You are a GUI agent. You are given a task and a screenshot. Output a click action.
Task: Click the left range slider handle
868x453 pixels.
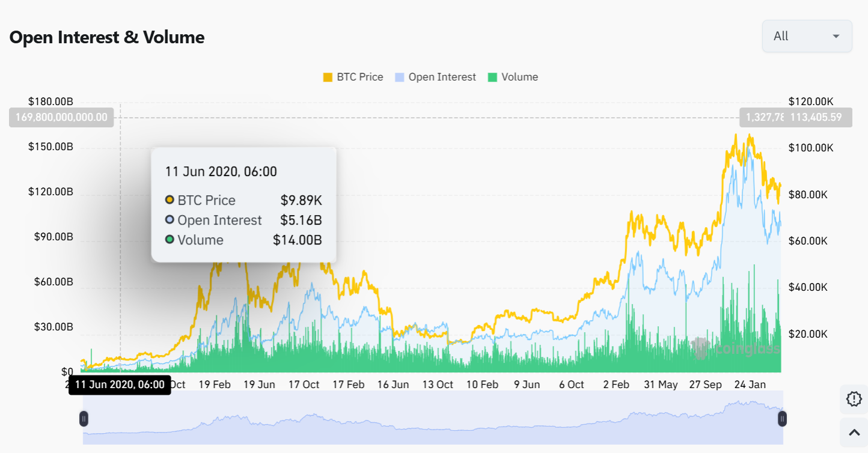click(x=84, y=419)
